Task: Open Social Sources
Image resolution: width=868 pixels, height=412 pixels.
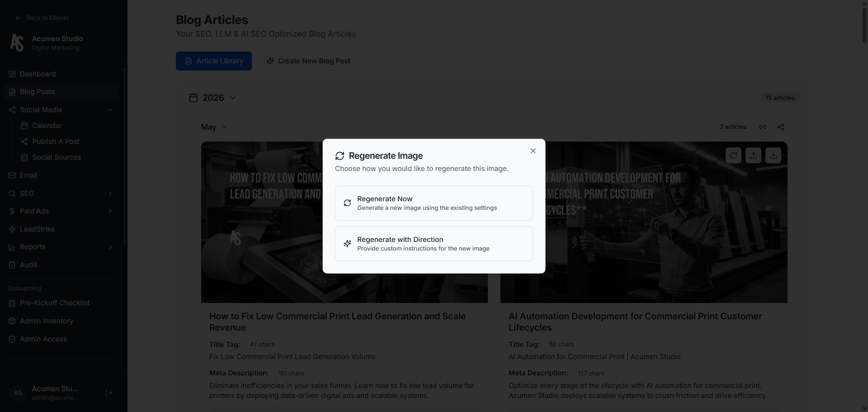Action: [x=57, y=157]
